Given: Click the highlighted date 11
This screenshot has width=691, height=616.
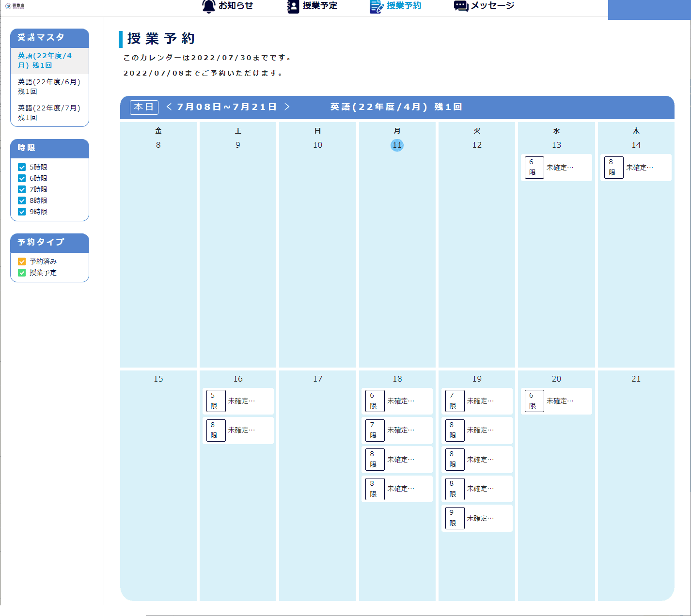Looking at the screenshot, I should [397, 145].
